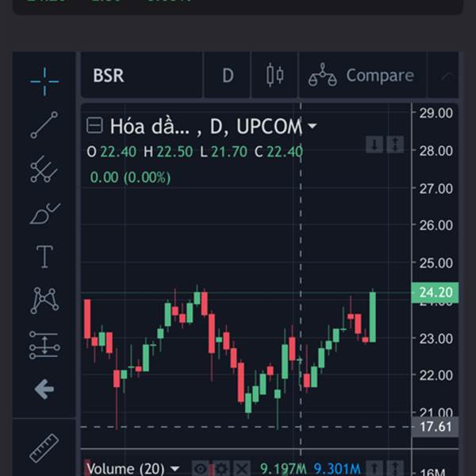Viewport: 476px width, 476px height.
Task: Expand the collapsed toolbar chevron after Compare
Action: click(x=446, y=75)
